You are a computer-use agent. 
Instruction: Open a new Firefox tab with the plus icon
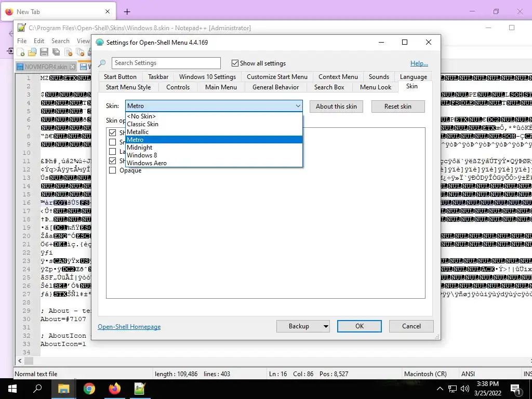coord(127,12)
